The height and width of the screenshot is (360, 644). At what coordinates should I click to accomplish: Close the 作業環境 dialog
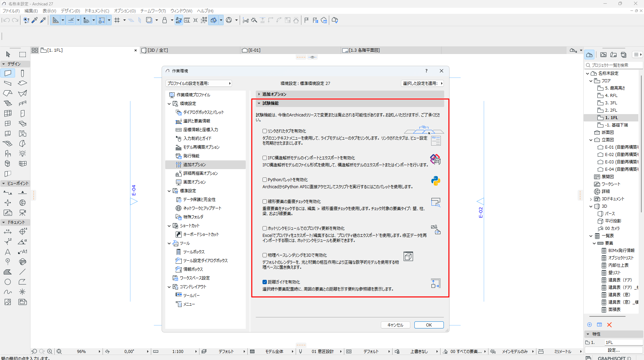442,71
